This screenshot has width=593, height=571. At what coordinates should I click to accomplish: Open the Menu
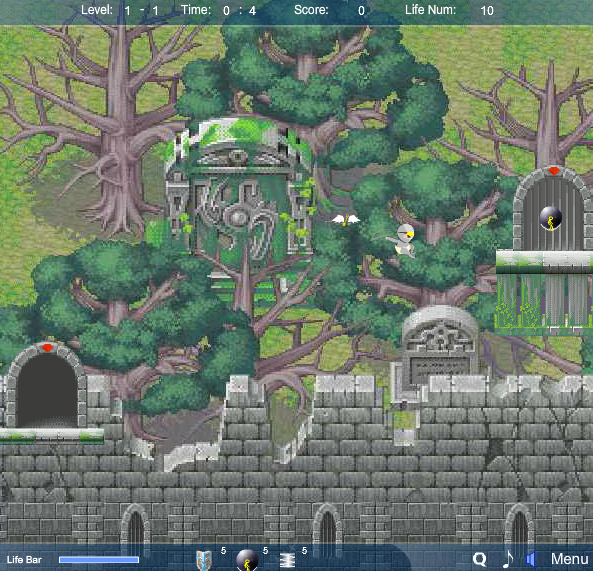pyautogui.click(x=569, y=559)
